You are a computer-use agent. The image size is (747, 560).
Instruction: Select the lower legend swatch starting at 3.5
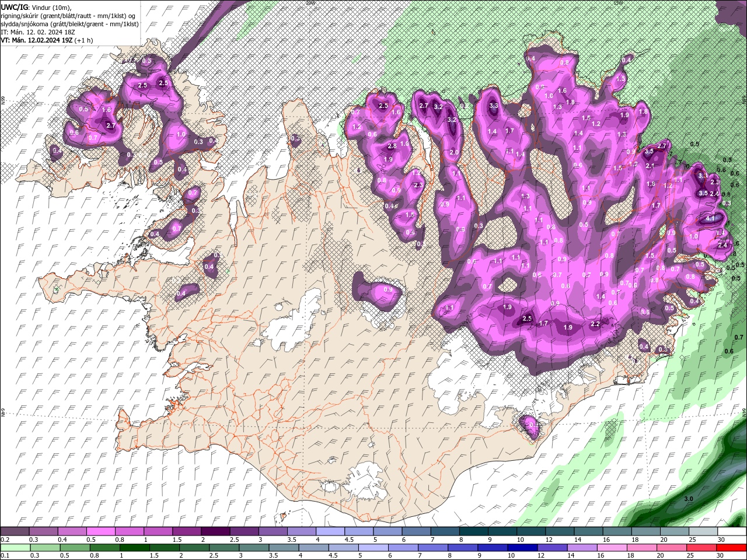point(283,548)
